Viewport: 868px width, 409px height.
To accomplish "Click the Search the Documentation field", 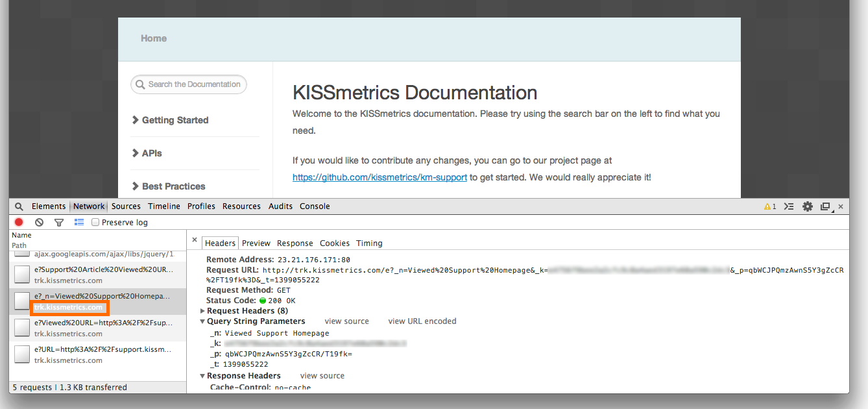I will coord(189,84).
